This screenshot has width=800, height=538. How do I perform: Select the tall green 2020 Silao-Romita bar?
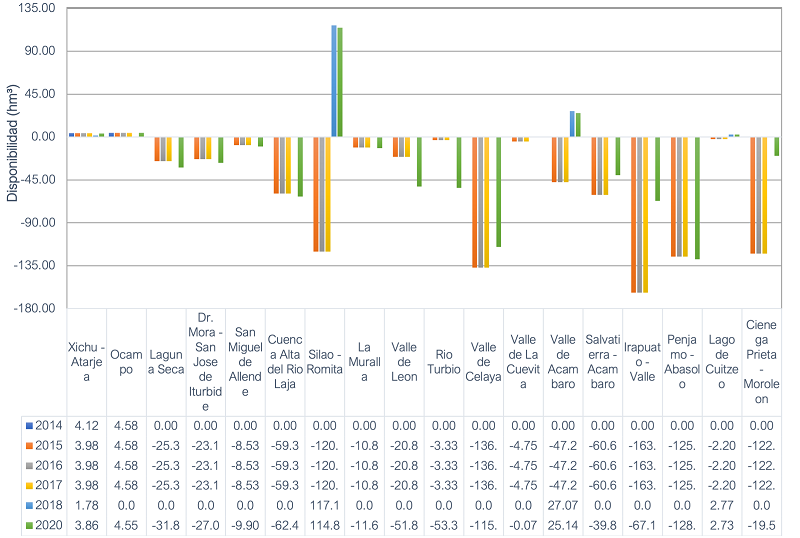[x=340, y=82]
